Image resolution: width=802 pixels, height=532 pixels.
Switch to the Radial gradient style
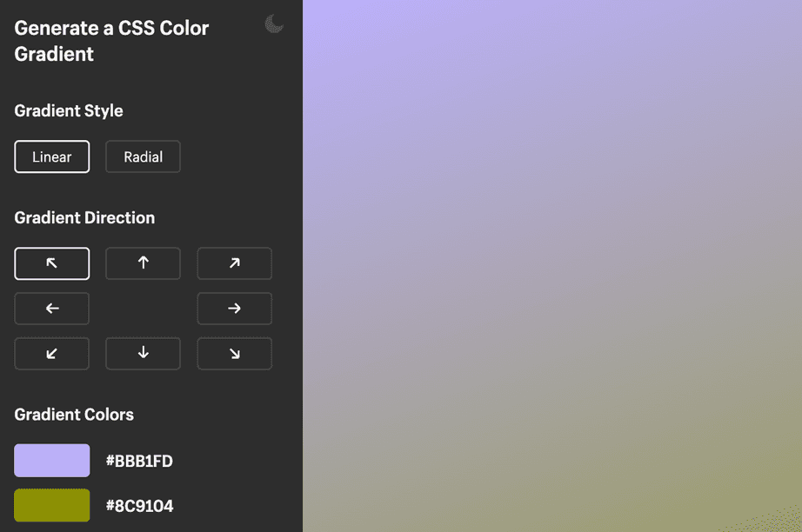tap(143, 156)
